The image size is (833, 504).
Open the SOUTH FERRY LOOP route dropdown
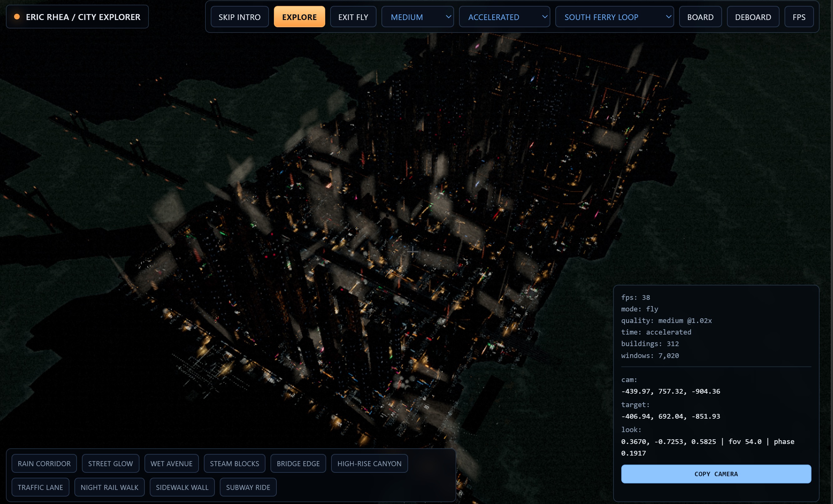614,17
